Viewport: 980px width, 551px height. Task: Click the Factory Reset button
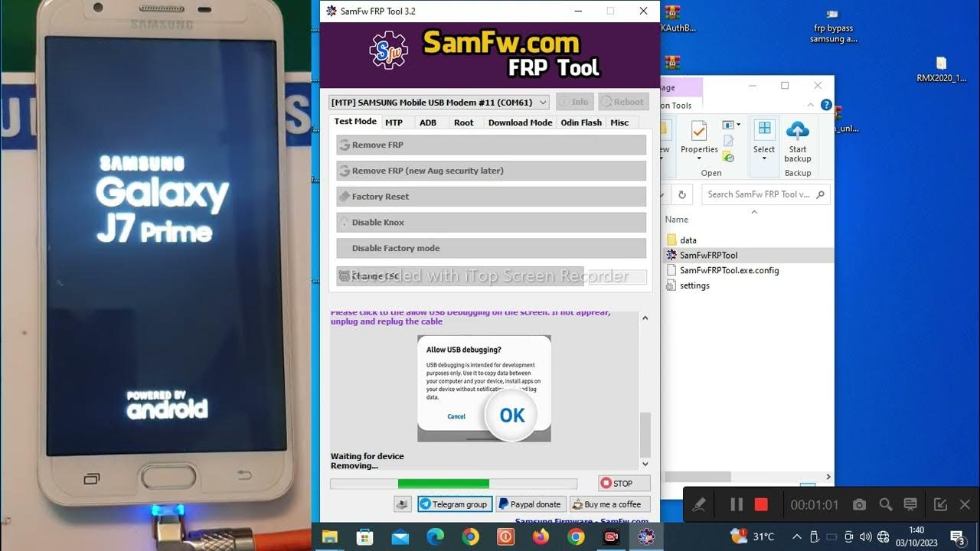491,197
